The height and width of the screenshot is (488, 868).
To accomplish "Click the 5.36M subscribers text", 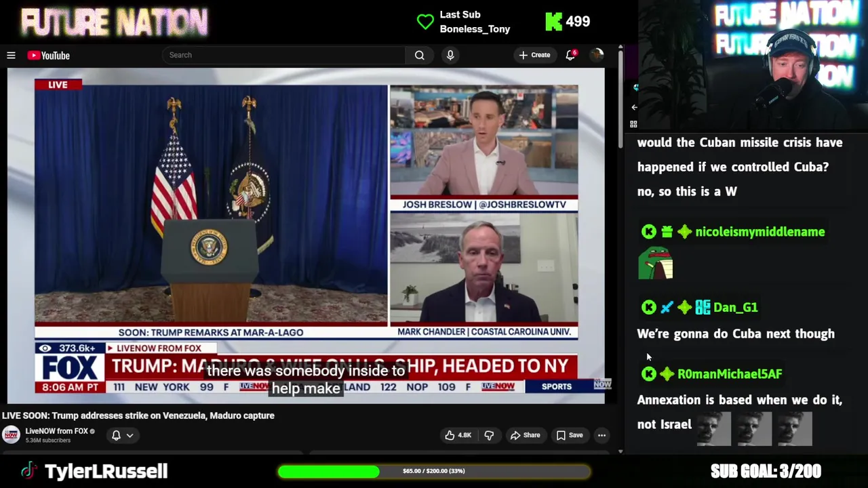I will pos(48,441).
